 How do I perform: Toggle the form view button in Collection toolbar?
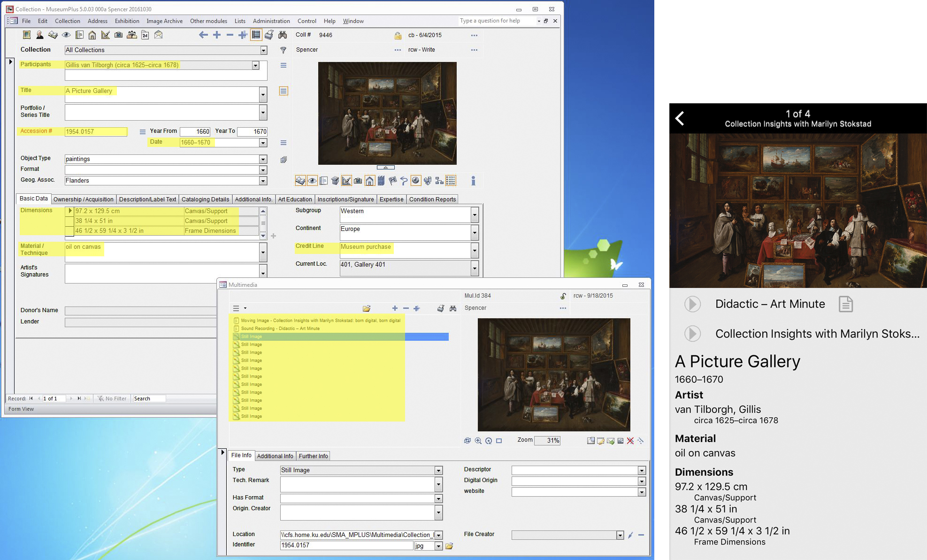256,35
